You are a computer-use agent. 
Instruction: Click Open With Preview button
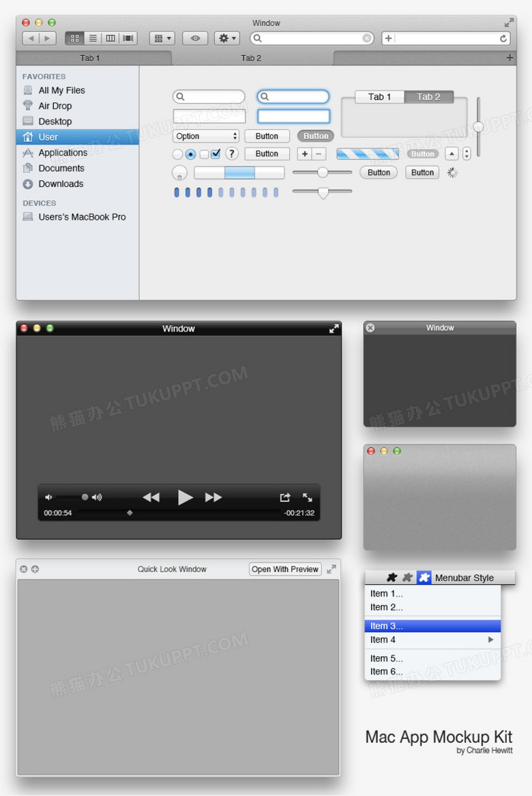285,569
